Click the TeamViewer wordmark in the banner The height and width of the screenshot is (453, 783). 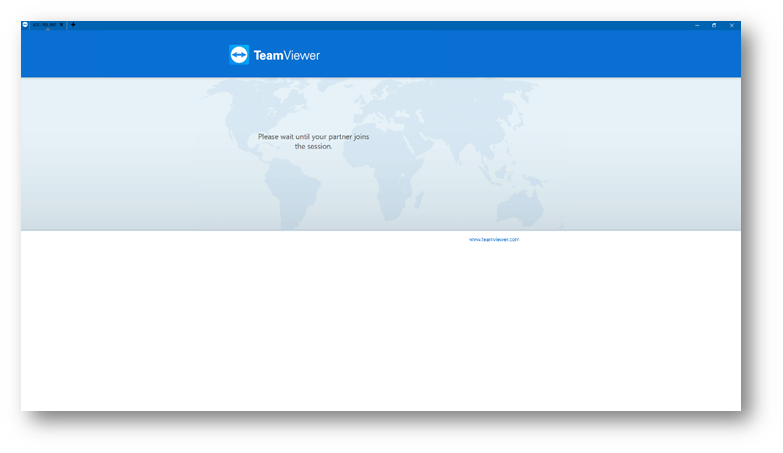pos(287,56)
